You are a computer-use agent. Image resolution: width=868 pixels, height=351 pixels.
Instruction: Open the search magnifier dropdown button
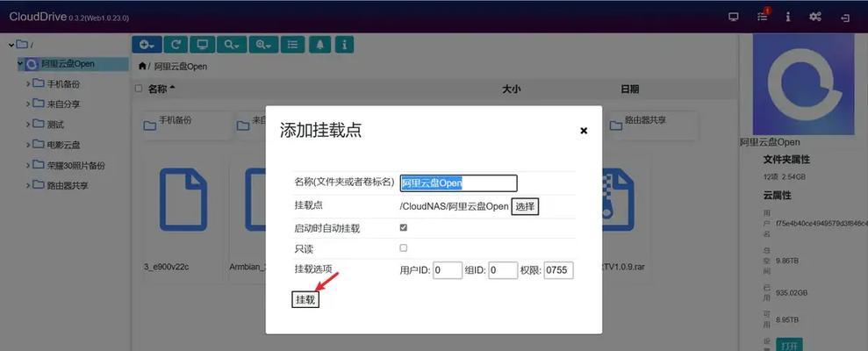(x=232, y=45)
